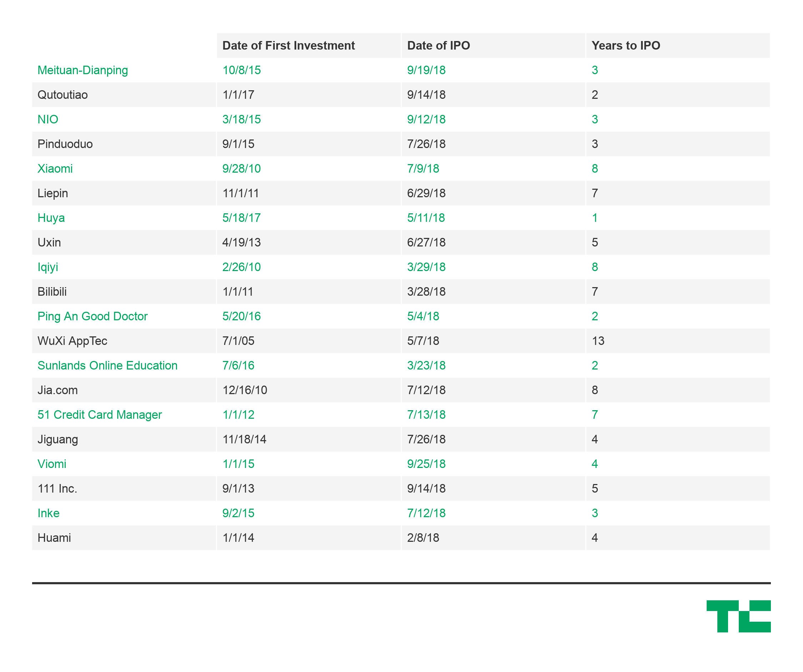Click the Iqiyi row label

point(48,267)
